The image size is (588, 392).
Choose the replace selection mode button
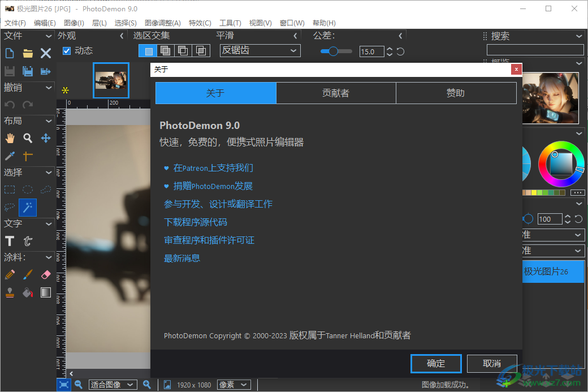148,51
